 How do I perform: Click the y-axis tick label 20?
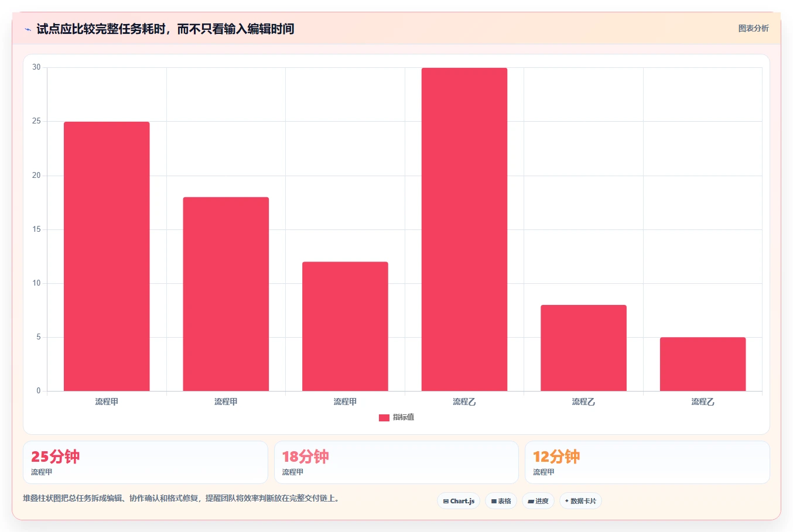36,176
